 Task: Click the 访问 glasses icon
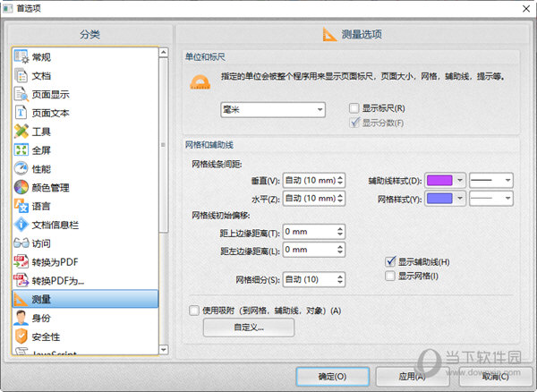(x=21, y=243)
